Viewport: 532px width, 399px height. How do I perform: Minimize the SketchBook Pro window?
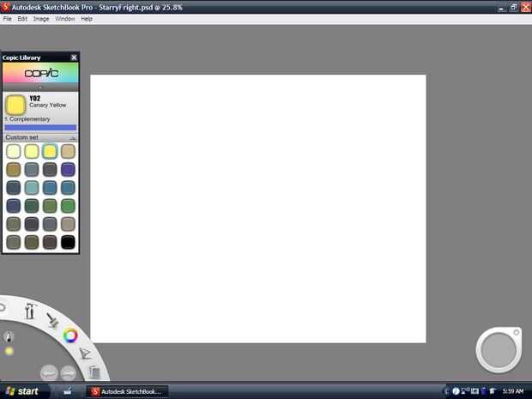point(501,8)
